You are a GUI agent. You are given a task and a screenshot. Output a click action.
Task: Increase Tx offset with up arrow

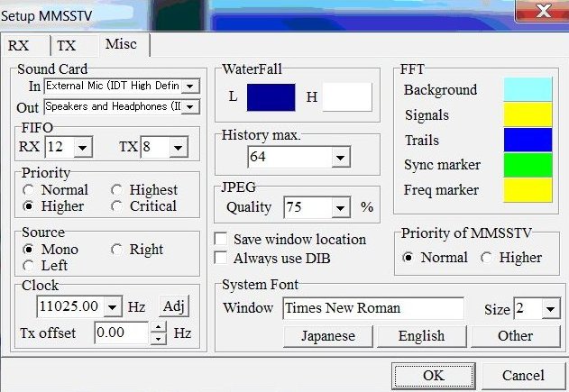point(158,327)
